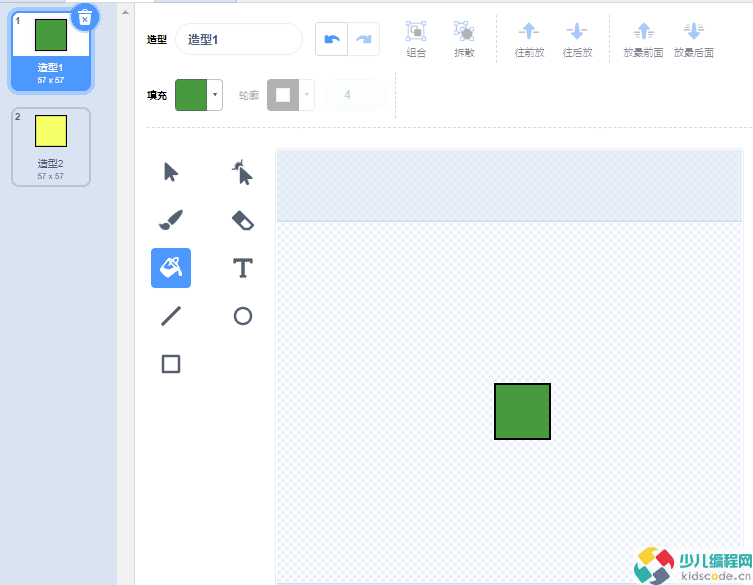Viewport: 753px width, 585px height.
Task: Click the redo arrow button
Action: [363, 39]
